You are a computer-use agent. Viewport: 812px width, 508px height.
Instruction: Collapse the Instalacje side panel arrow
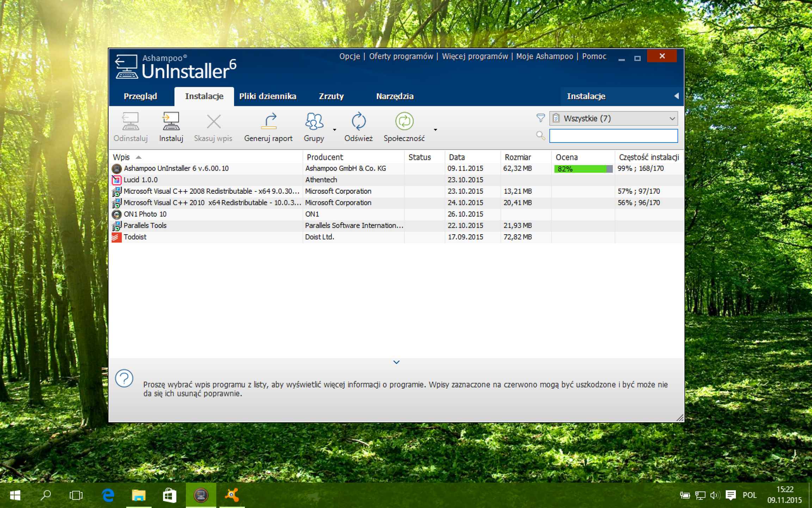pos(676,96)
